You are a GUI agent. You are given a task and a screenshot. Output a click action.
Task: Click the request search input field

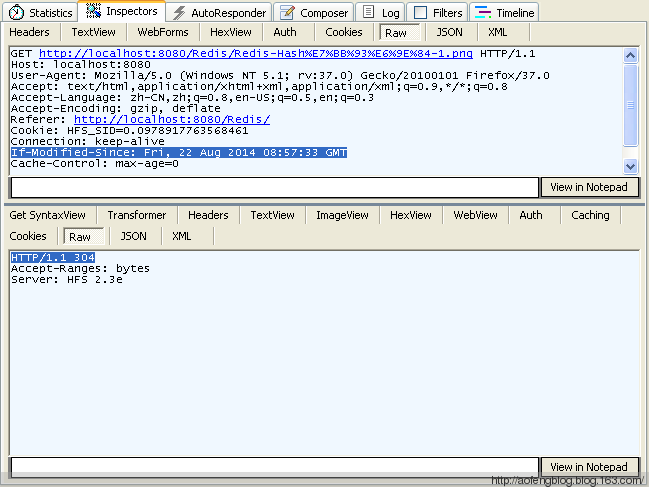(273, 187)
